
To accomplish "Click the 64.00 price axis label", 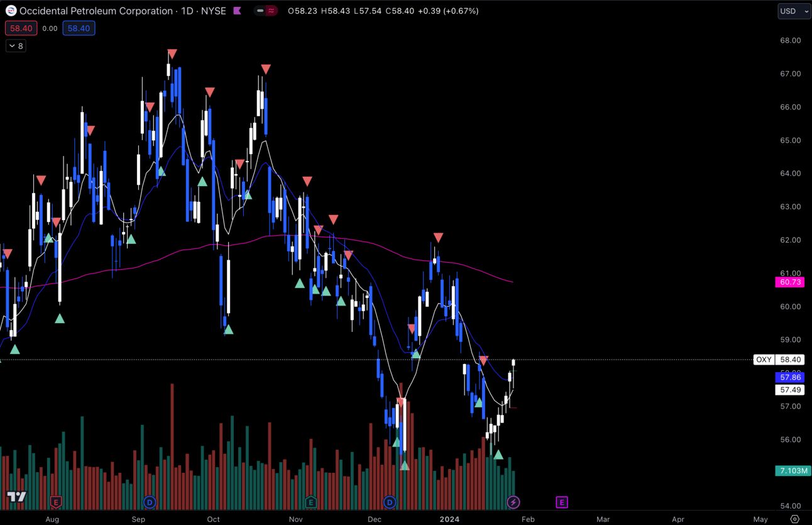I will pos(790,174).
